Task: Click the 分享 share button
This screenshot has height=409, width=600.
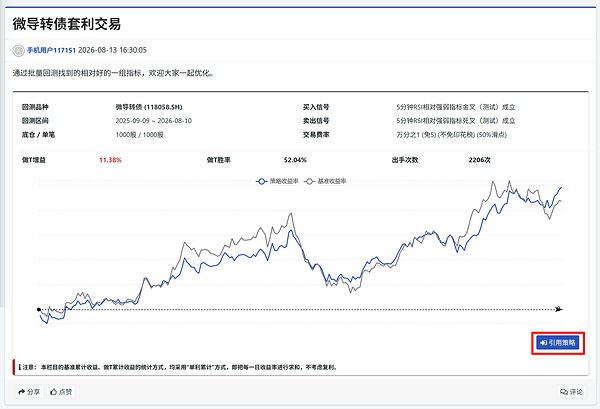Action: (29, 392)
